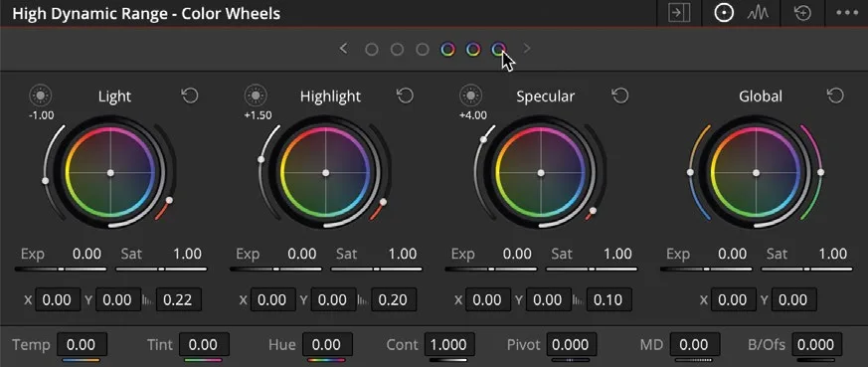Click Highlight falloff field showing 0.20
The height and width of the screenshot is (367, 868).
point(394,300)
